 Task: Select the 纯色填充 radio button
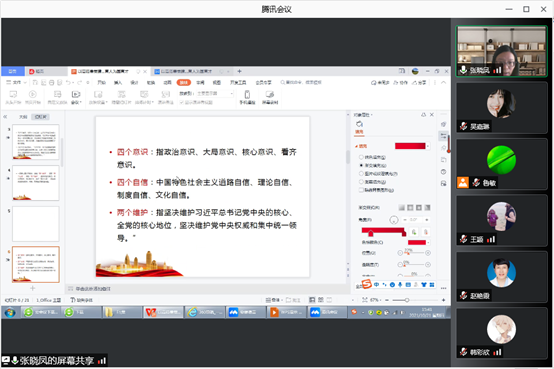coord(361,157)
